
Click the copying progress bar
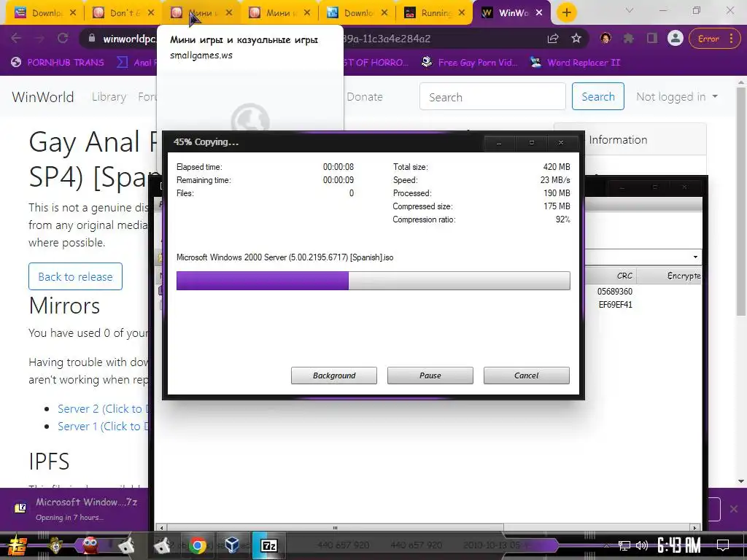pos(373,281)
